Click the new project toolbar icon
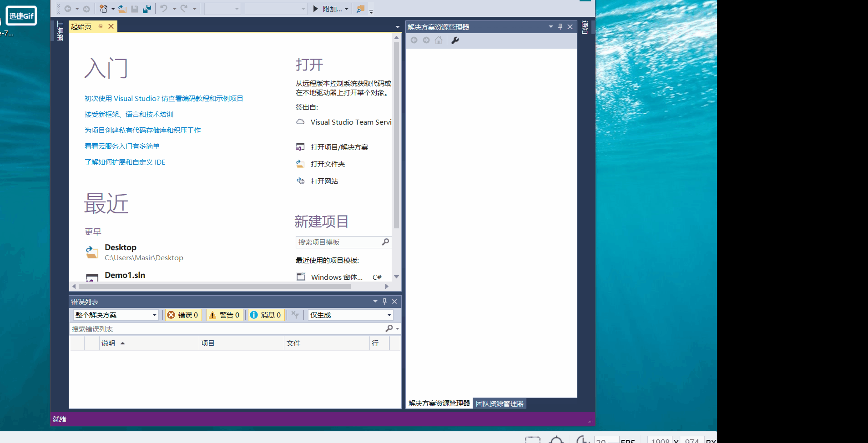Viewport: 868px width, 443px height. (x=104, y=9)
